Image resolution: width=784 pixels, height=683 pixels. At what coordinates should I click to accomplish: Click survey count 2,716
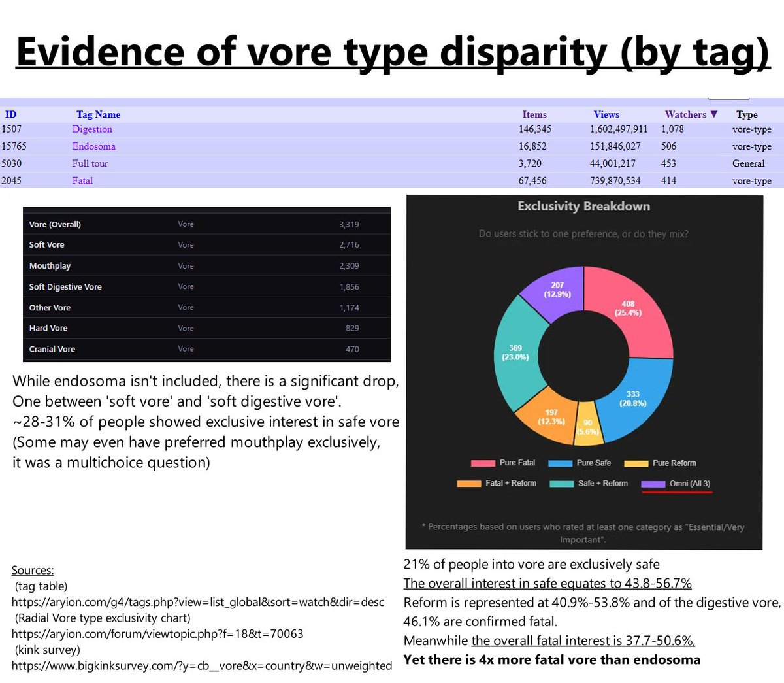pos(349,245)
